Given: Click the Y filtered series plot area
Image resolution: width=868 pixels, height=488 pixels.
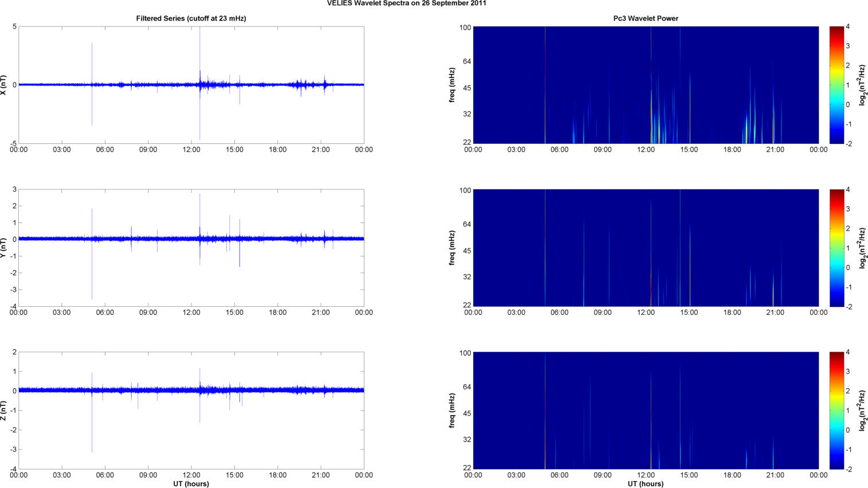Looking at the screenshot, I should [x=191, y=248].
